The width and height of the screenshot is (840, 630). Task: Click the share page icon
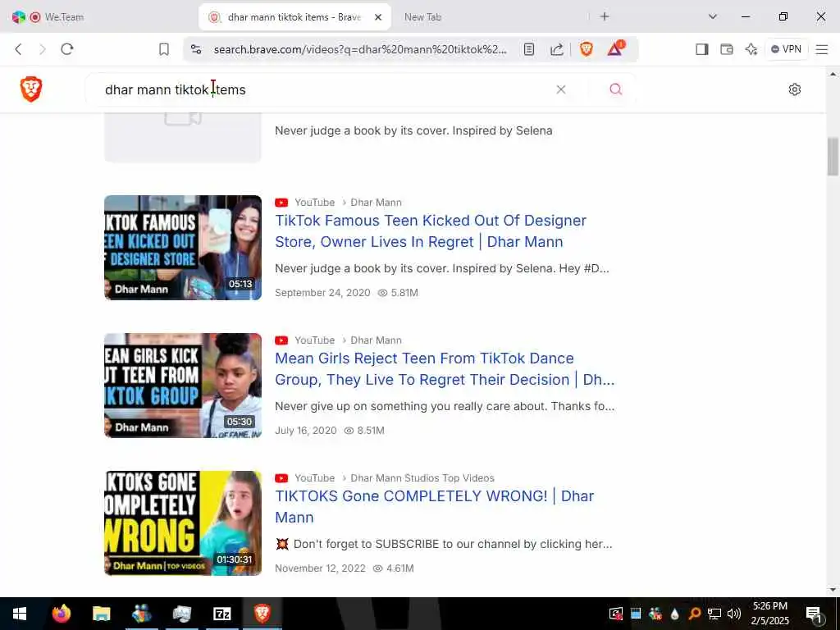tap(557, 49)
